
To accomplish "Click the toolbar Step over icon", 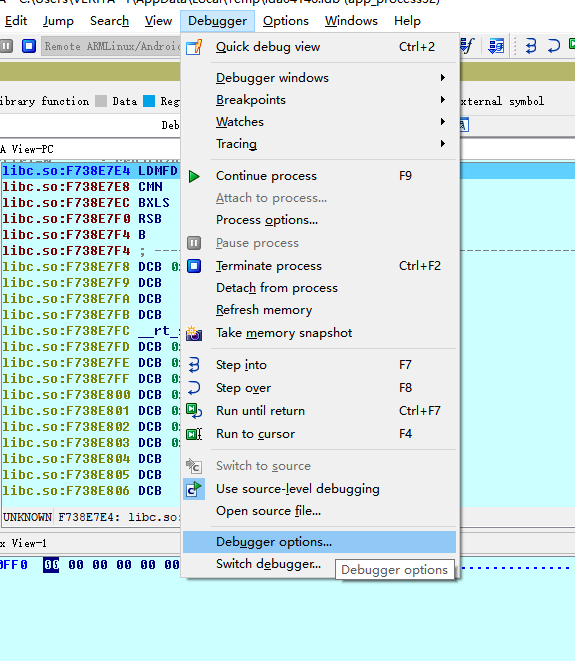I will 554,46.
